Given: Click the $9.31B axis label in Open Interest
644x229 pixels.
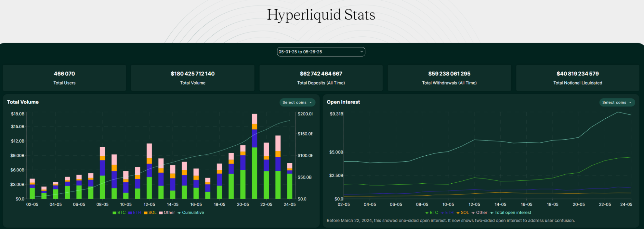Looking at the screenshot, I should click(336, 114).
